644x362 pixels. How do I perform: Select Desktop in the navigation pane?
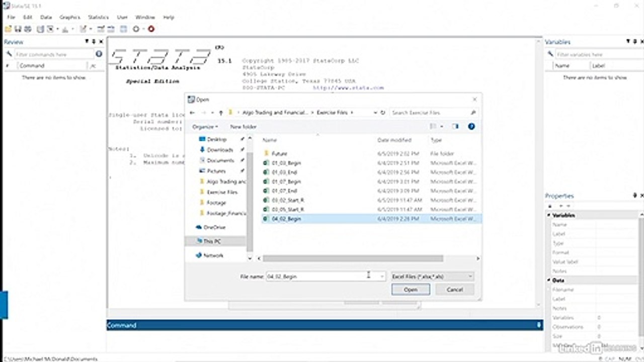[x=217, y=139]
